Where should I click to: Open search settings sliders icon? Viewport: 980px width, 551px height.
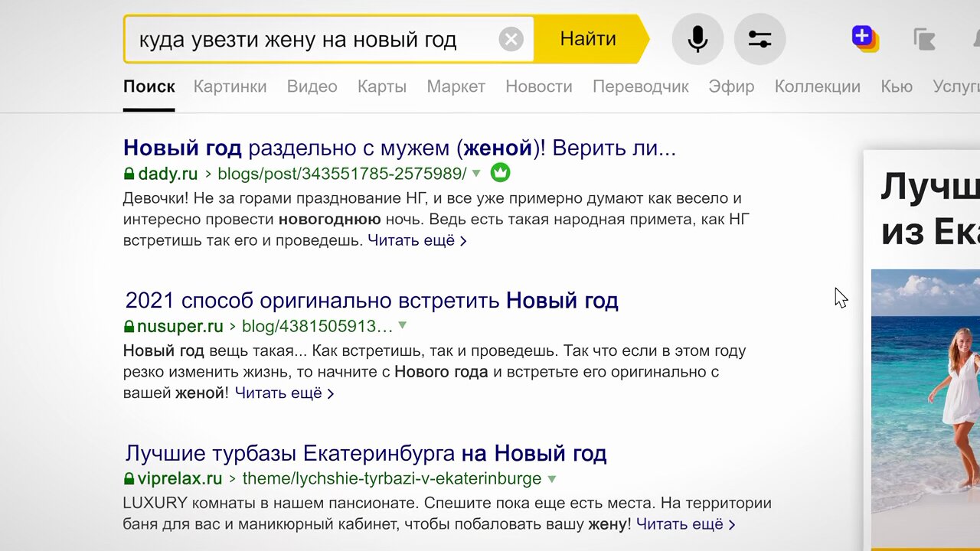coord(759,39)
